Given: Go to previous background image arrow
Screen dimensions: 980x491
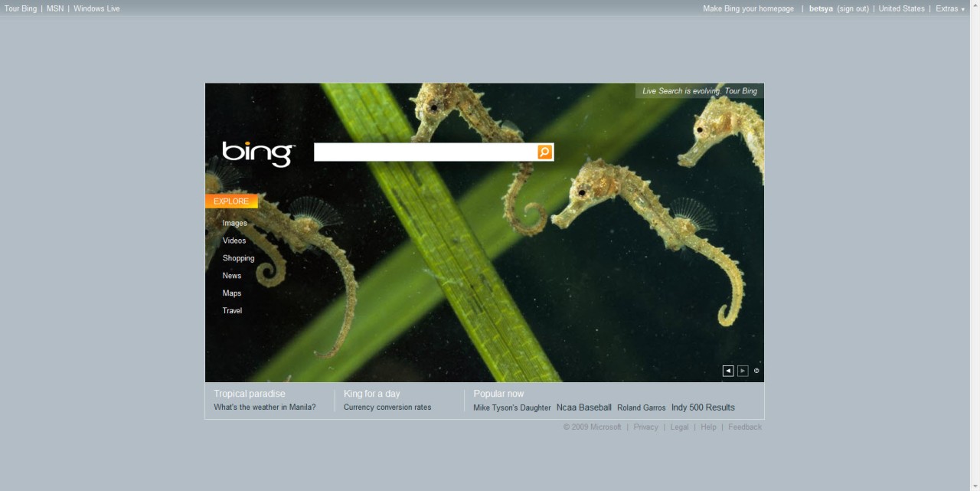Looking at the screenshot, I should pyautogui.click(x=727, y=370).
